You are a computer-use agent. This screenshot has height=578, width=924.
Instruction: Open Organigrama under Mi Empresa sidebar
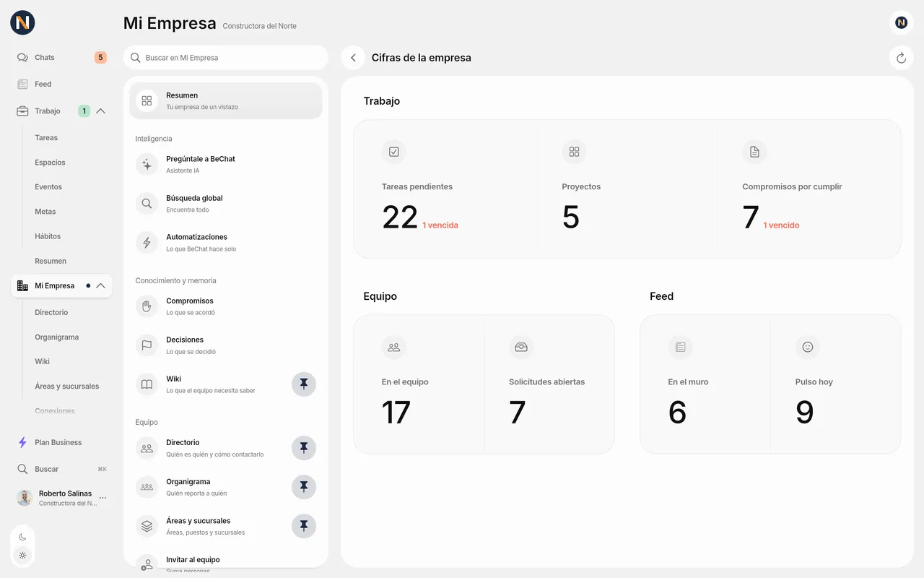pyautogui.click(x=57, y=337)
